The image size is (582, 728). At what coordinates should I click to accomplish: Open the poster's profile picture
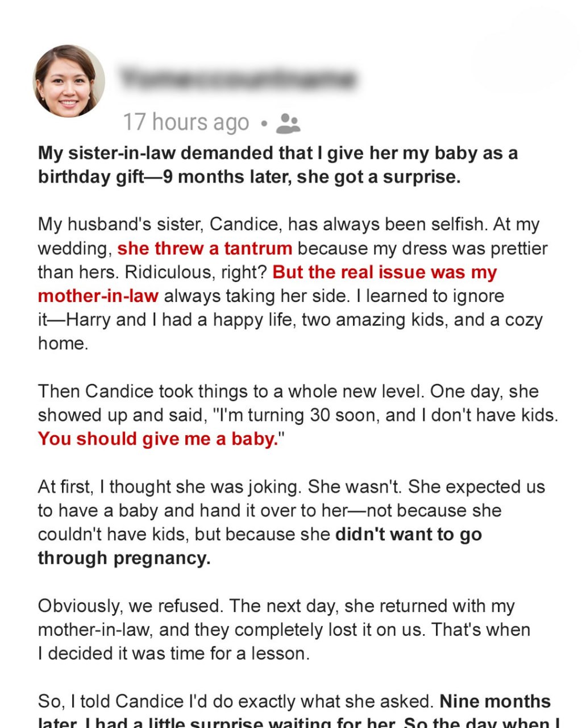click(69, 81)
